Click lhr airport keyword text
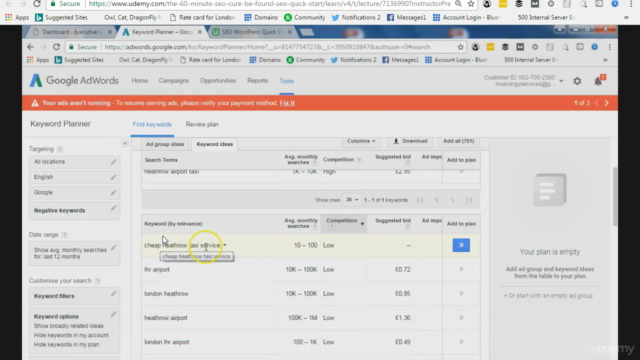 [x=157, y=269]
